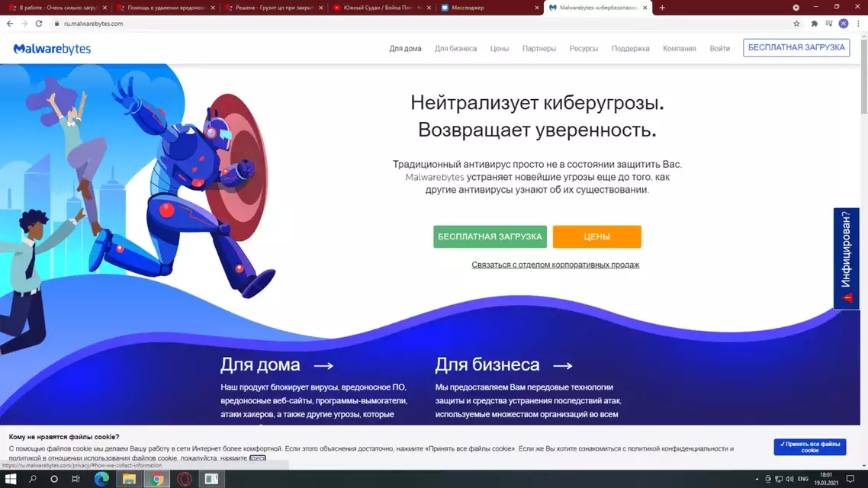Open the 'Партнеры' navigation menu
Screen dimensions: 868x488
539,49
